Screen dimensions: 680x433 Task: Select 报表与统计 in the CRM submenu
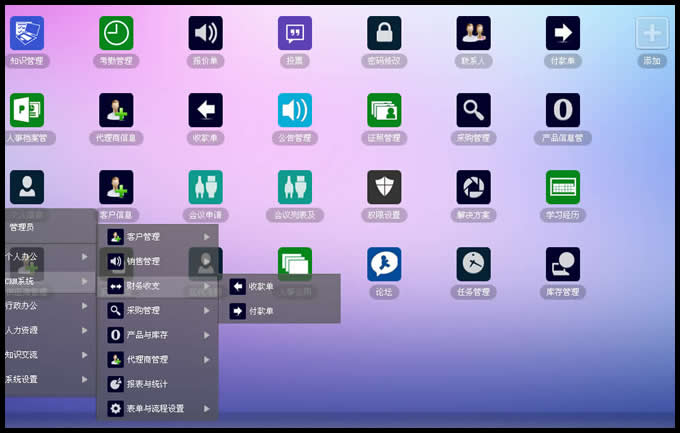pos(158,384)
